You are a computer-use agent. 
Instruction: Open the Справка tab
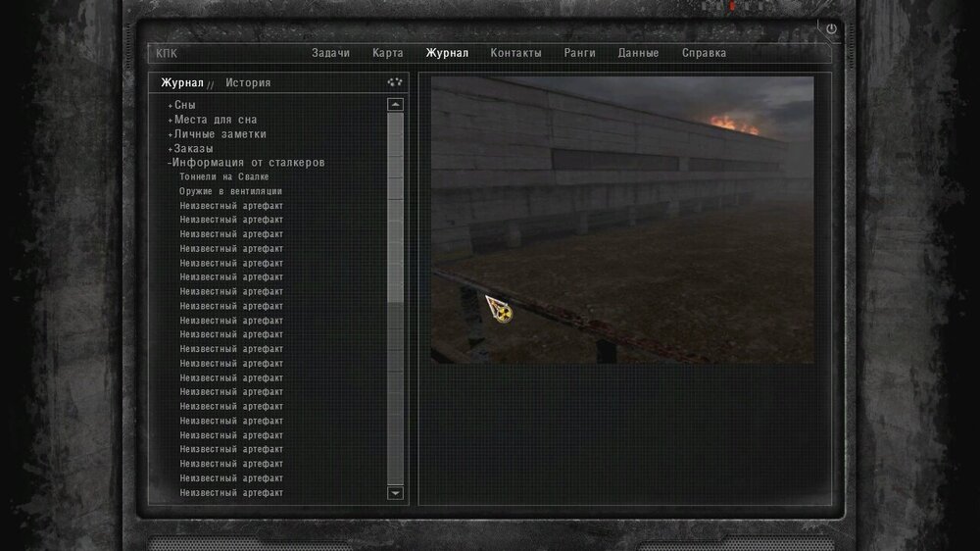click(704, 53)
